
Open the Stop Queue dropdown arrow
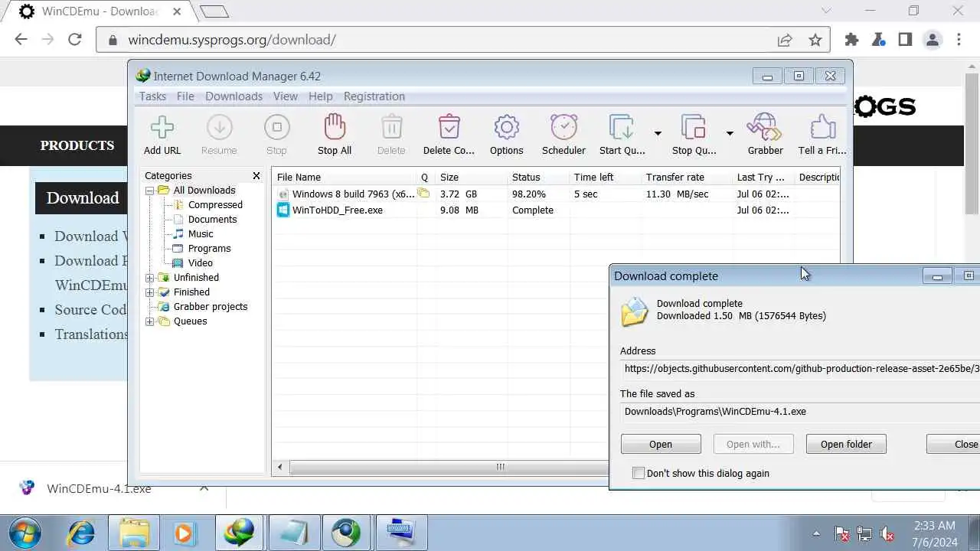click(x=729, y=133)
